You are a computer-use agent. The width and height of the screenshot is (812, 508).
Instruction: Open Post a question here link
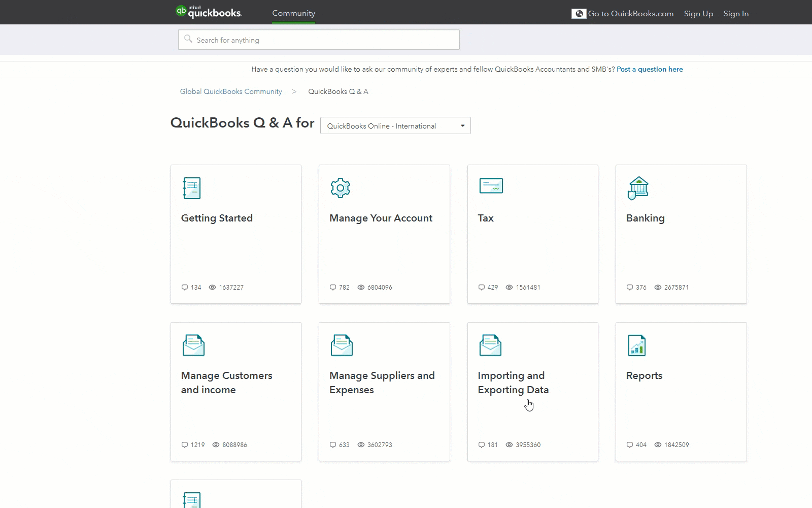pyautogui.click(x=650, y=69)
